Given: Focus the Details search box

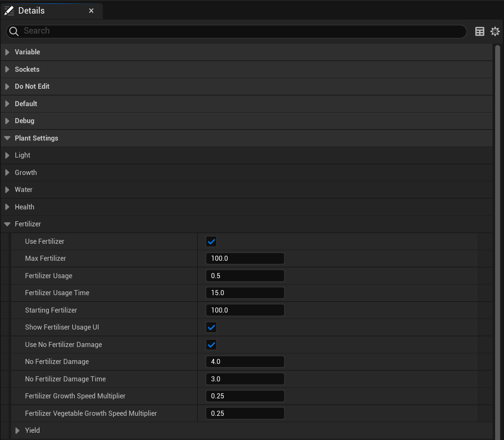Looking at the screenshot, I should point(242,31).
